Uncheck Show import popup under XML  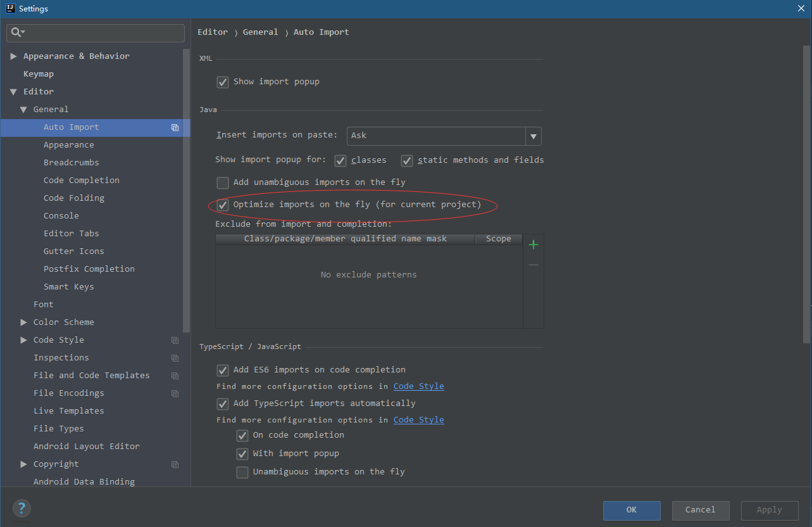pyautogui.click(x=222, y=82)
